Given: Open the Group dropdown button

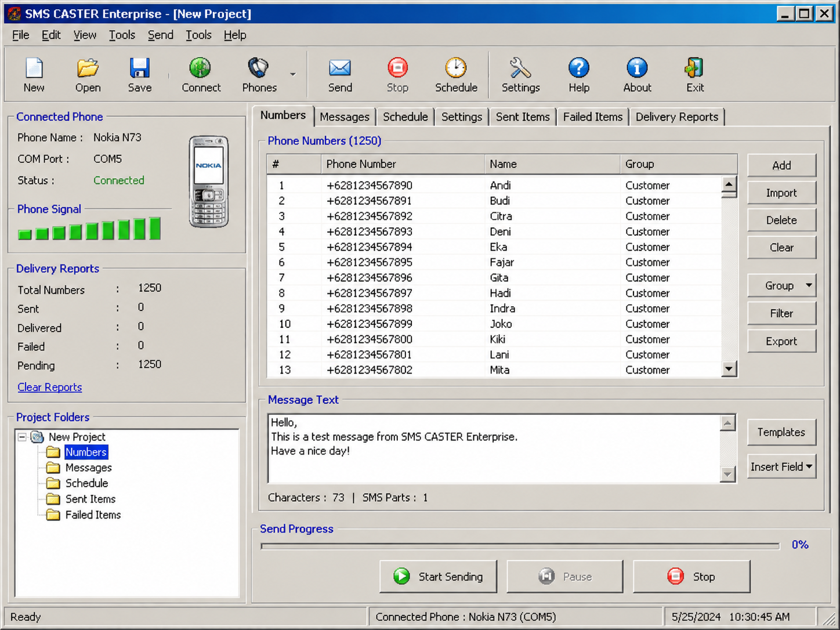Looking at the screenshot, I should [781, 285].
